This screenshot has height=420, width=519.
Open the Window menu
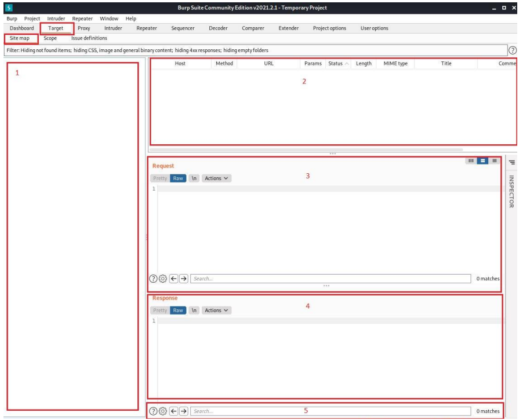[109, 19]
